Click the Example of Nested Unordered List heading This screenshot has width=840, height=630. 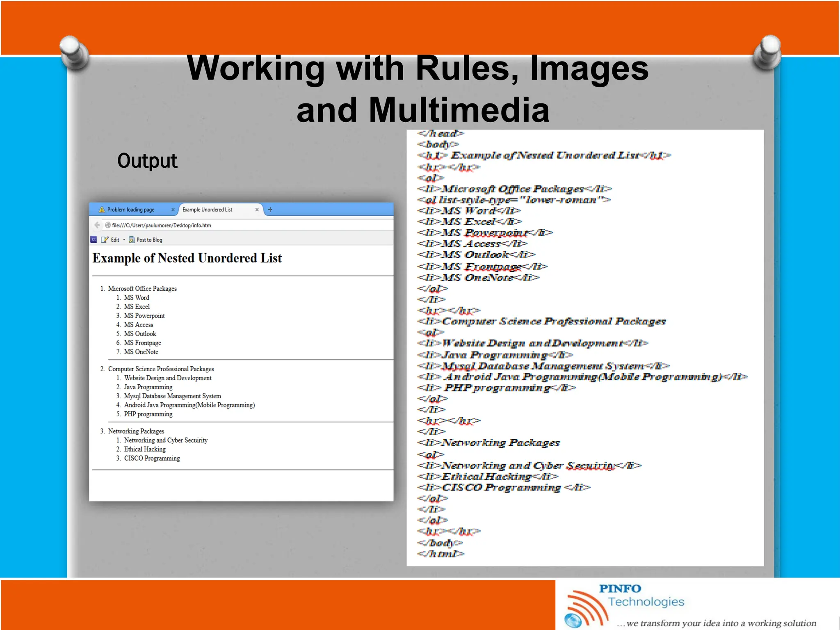tap(187, 258)
